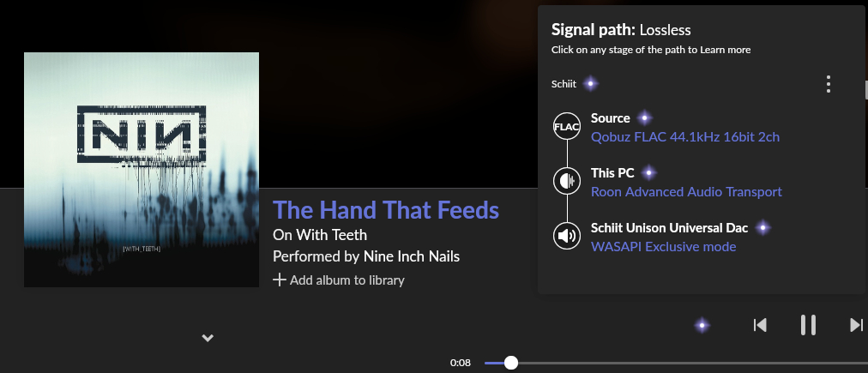Click the purple star next to This PC
The width and height of the screenshot is (868, 373).
tap(648, 172)
